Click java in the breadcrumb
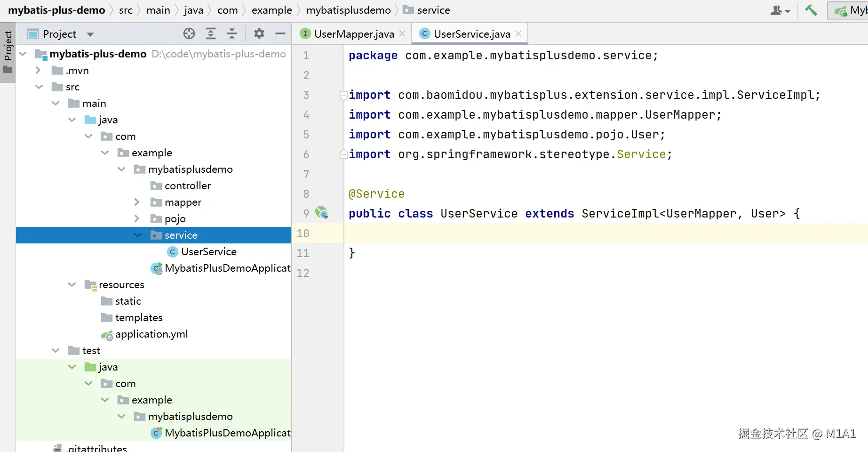This screenshot has height=452, width=868. 193,10
